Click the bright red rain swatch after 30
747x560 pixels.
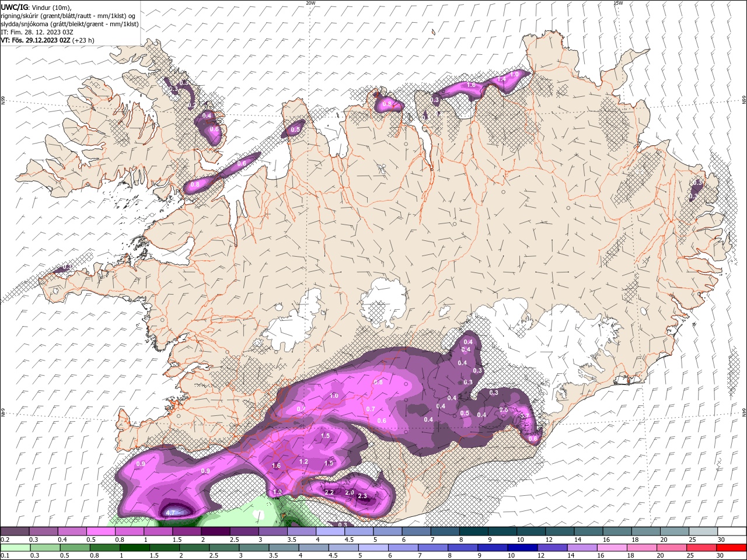pos(732,548)
